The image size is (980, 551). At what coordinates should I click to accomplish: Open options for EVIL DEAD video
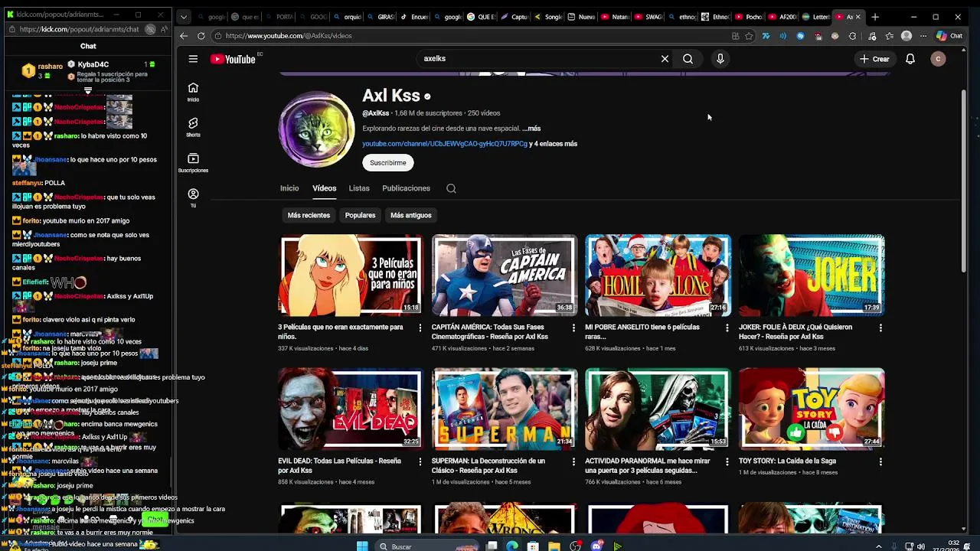tap(420, 461)
